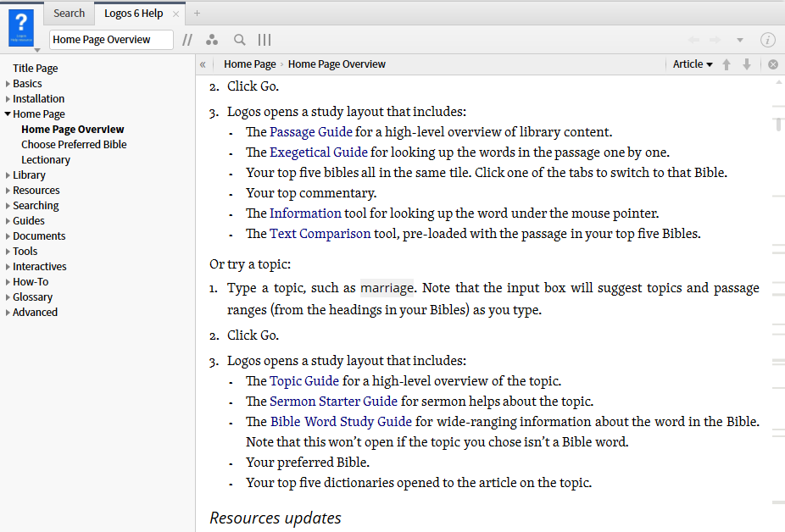The image size is (785, 532).
Task: Follow the Topic Guide link
Action: (x=304, y=381)
